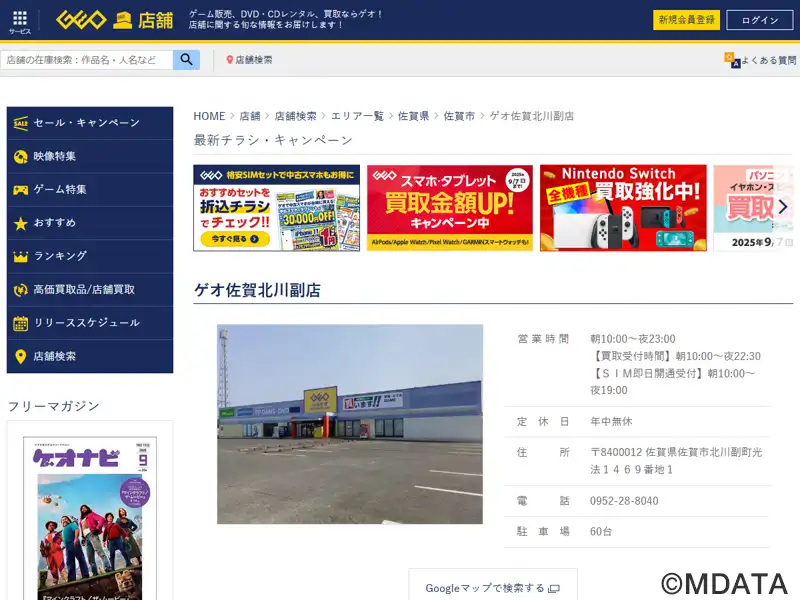Viewport: 800px width, 600px height.
Task: Open the パソコン・イヤホン買取 banner
Action: pos(754,208)
